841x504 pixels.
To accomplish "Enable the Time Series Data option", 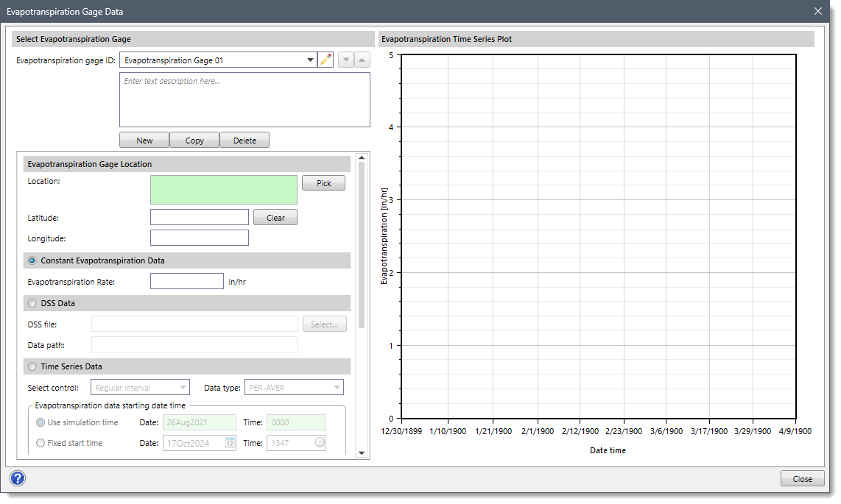I will tap(32, 366).
